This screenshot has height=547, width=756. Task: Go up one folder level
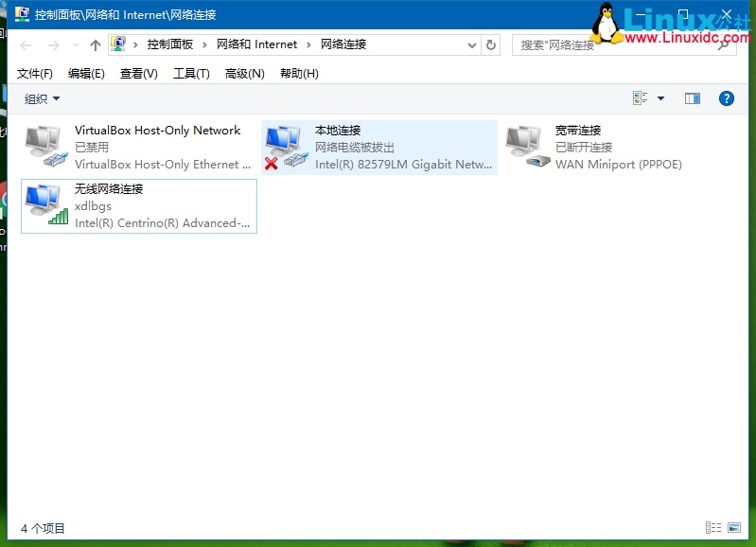pyautogui.click(x=96, y=45)
